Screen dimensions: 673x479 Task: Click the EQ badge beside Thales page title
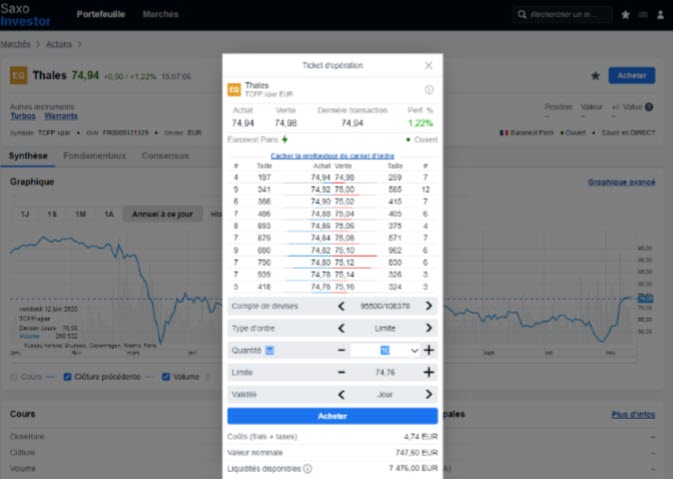pos(18,76)
